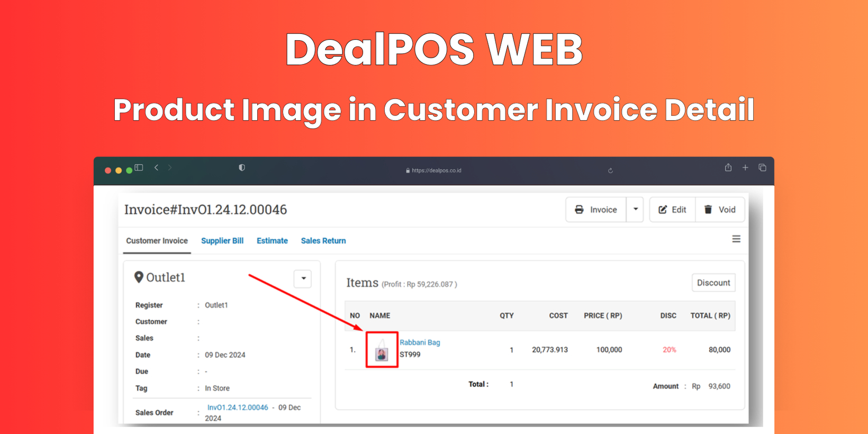This screenshot has height=434, width=868.
Task: Open the privacy shield icon
Action: coord(242,168)
